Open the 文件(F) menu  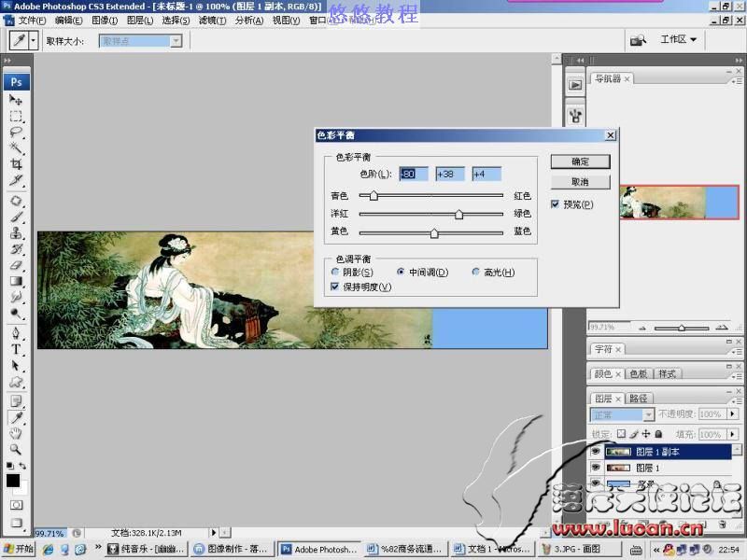tap(32, 21)
